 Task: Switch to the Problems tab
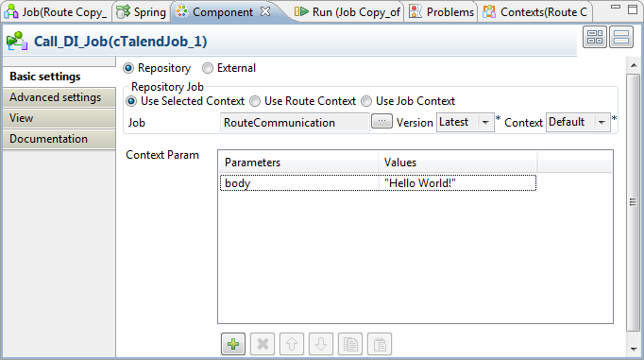442,12
